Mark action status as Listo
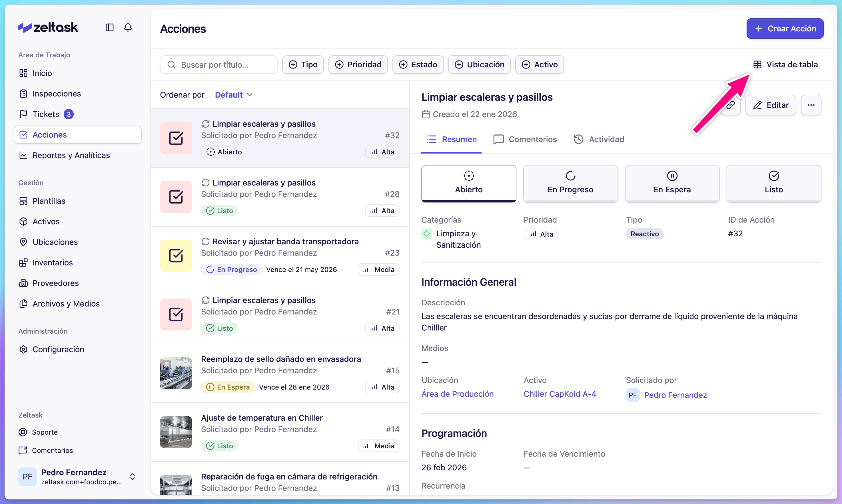The image size is (842, 504). coord(773,183)
